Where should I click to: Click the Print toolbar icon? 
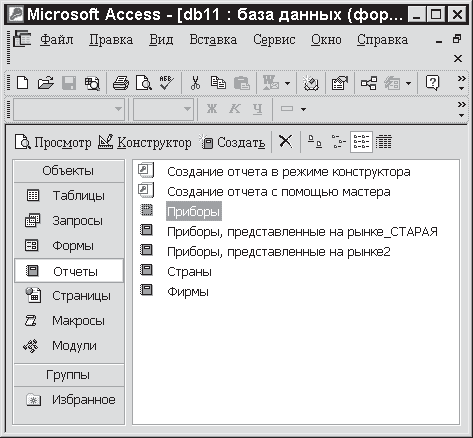coord(121,83)
